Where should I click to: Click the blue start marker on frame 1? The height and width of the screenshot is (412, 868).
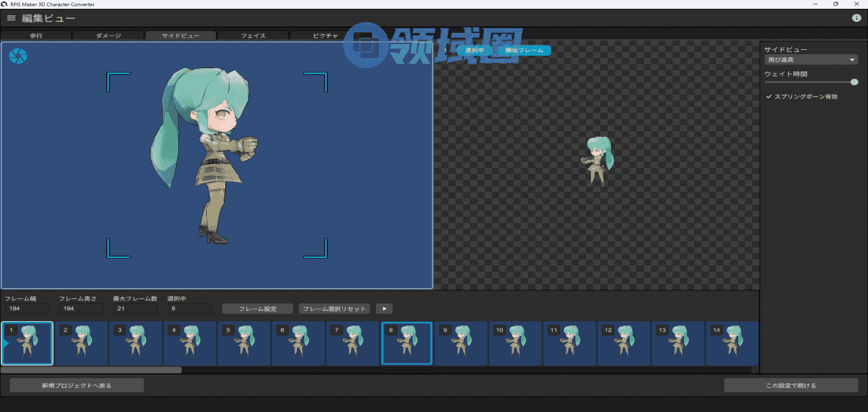4,344
